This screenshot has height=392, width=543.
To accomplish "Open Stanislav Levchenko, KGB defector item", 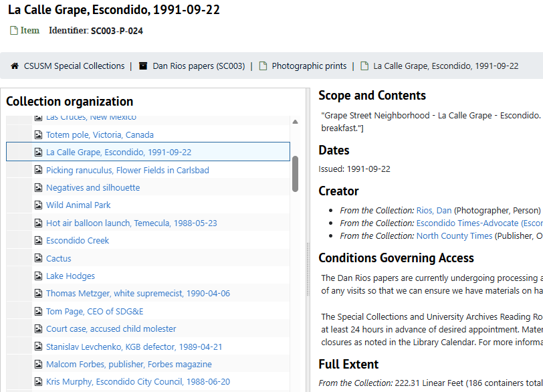I will 134,347.
